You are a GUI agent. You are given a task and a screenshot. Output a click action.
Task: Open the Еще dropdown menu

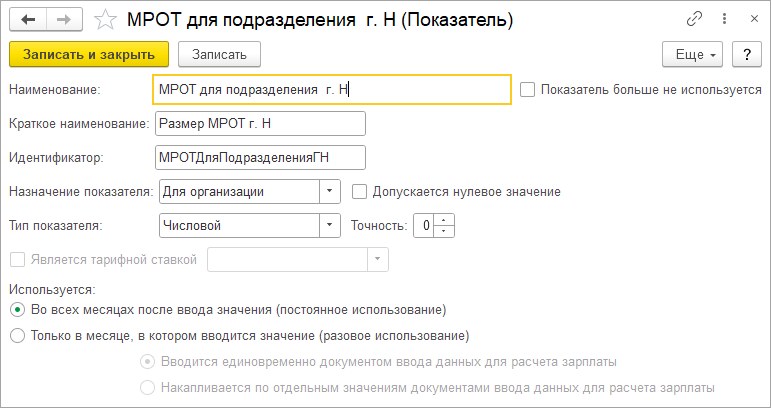click(692, 54)
